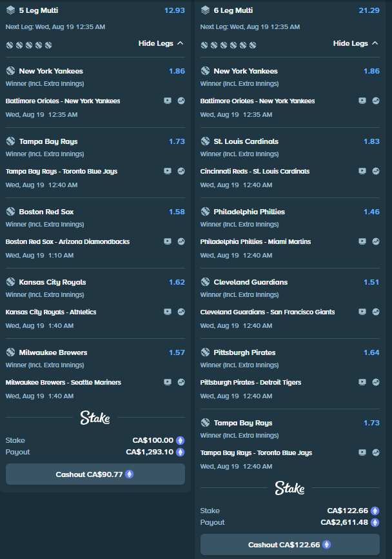Open live stream icon for Baltimore Orioles game in 6 Leg Multi
The image size is (392, 559).
click(x=362, y=101)
